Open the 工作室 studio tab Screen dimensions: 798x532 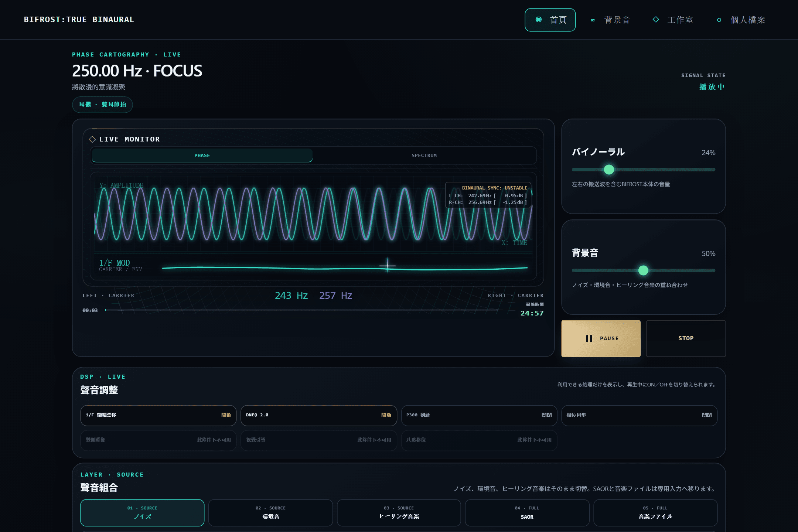pos(673,20)
